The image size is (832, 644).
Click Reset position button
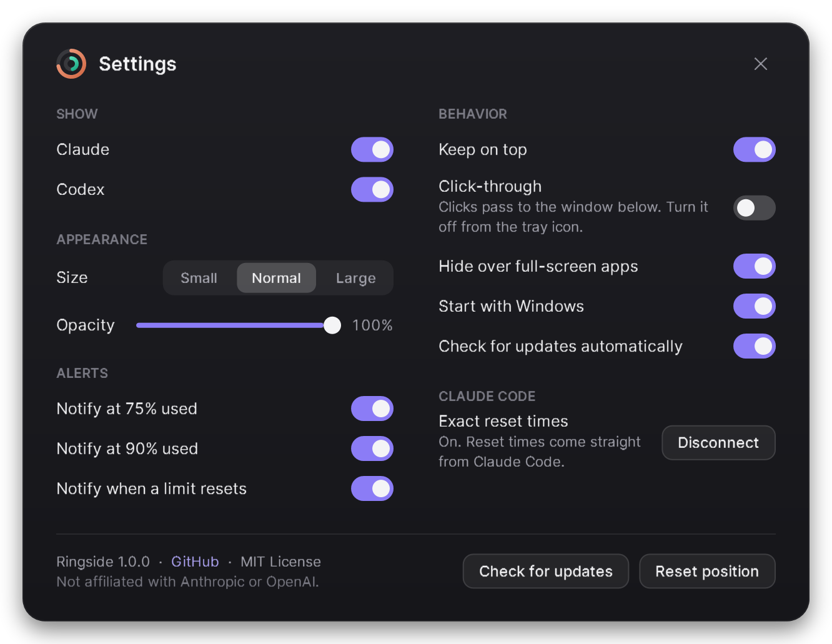707,572
